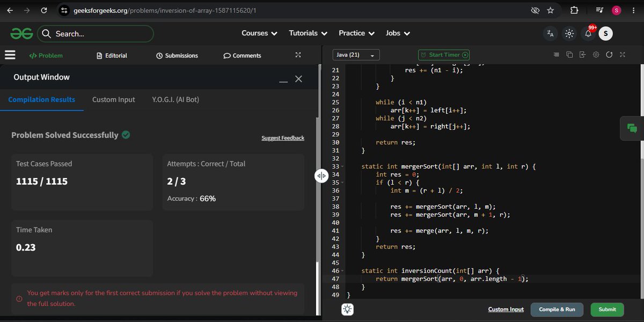Click the GeeksforGeeks logo
Screen dimensions: 644x322
(21, 33)
